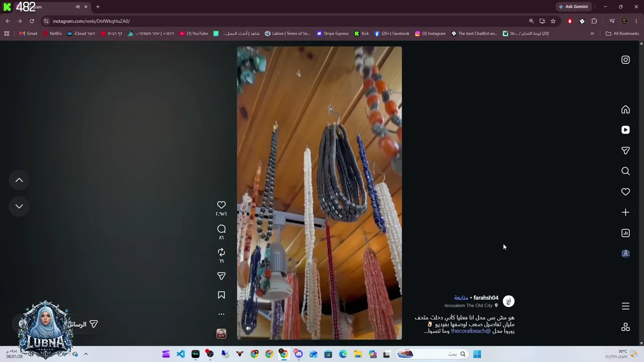Open the YouTube bookmark
The width and height of the screenshot is (644, 362).
(x=194, y=34)
